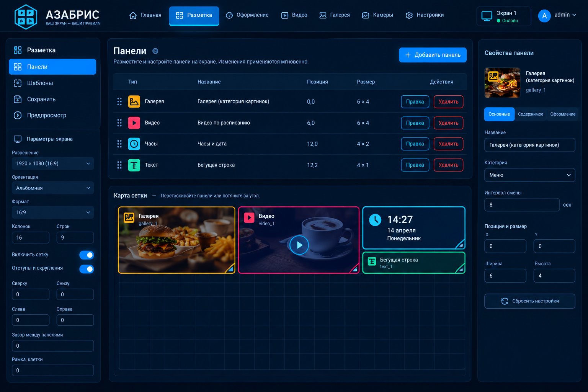The image size is (588, 392).
Task: Click the Зазор между панелями input field
Action: [x=53, y=346]
